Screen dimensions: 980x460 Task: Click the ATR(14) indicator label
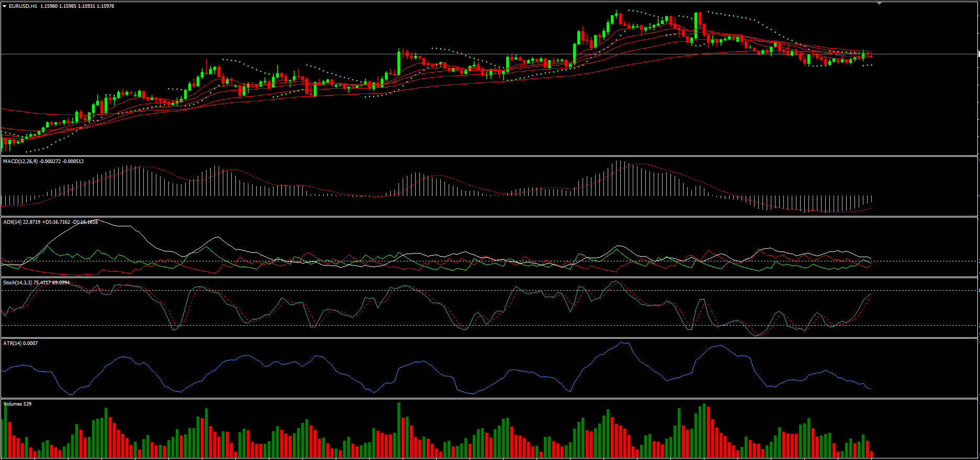tap(13, 343)
